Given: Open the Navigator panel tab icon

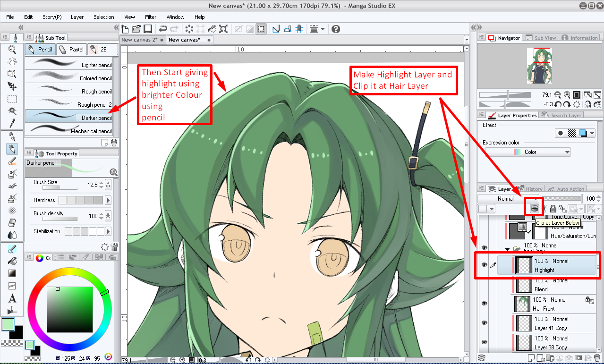Looking at the screenshot, I should coord(493,38).
